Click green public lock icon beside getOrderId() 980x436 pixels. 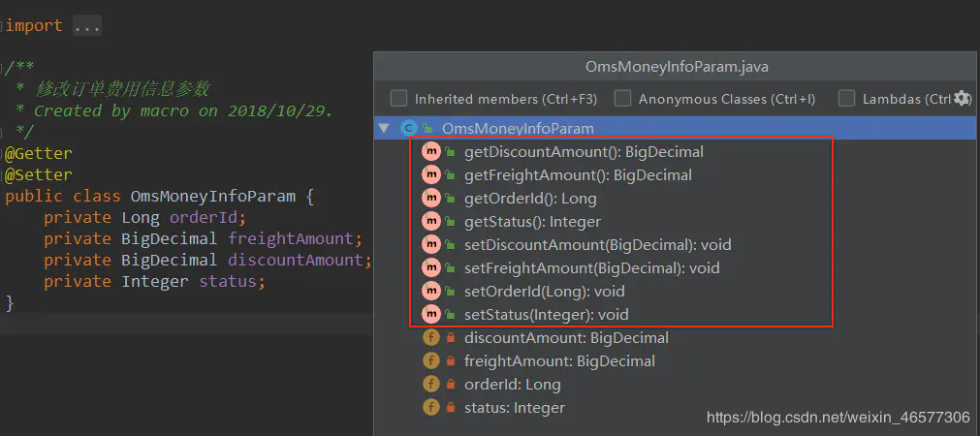(450, 200)
